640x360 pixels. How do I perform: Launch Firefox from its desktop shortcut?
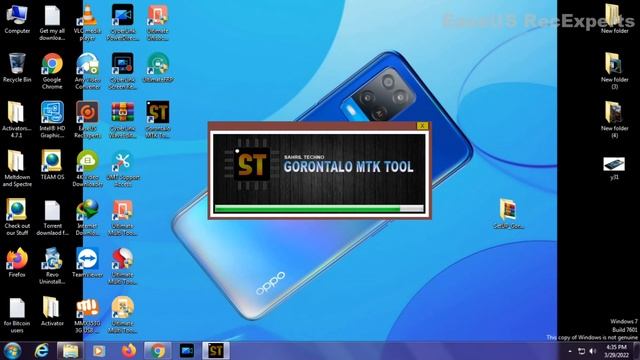coord(17,262)
